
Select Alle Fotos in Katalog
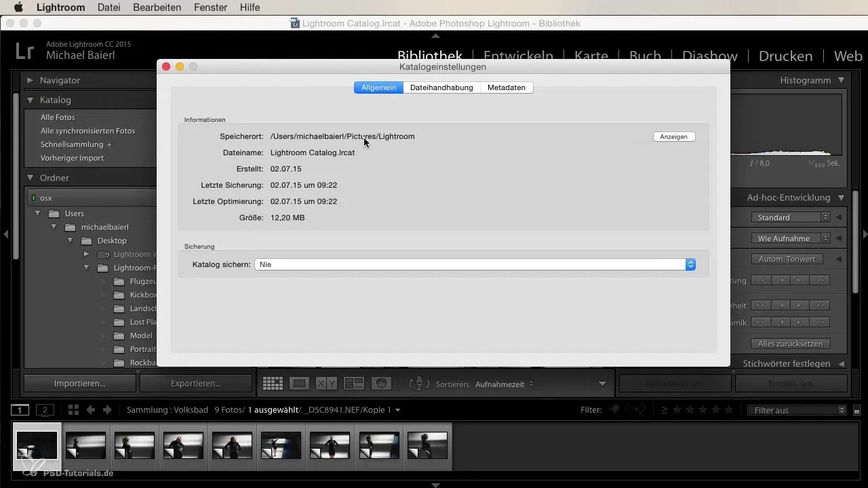58,117
